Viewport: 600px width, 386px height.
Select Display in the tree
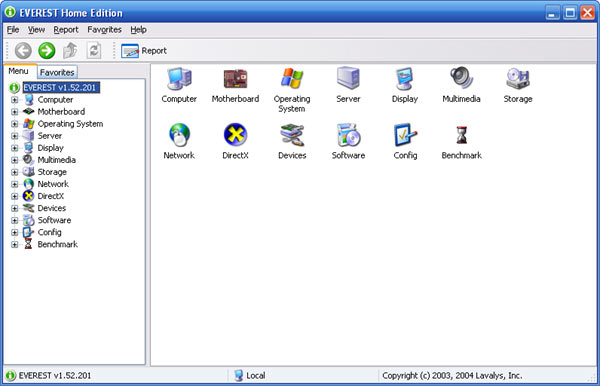[x=51, y=148]
